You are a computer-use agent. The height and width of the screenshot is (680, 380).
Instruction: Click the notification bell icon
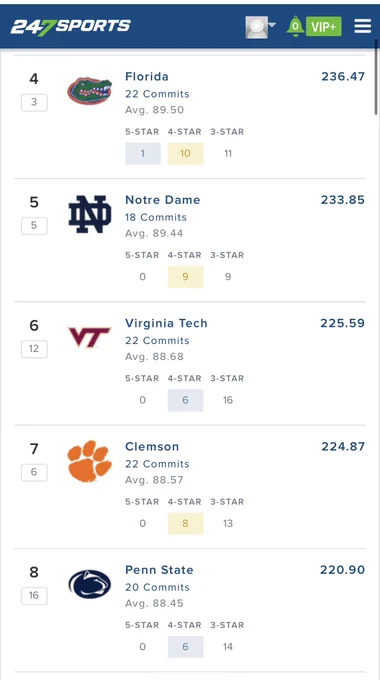coord(295,26)
